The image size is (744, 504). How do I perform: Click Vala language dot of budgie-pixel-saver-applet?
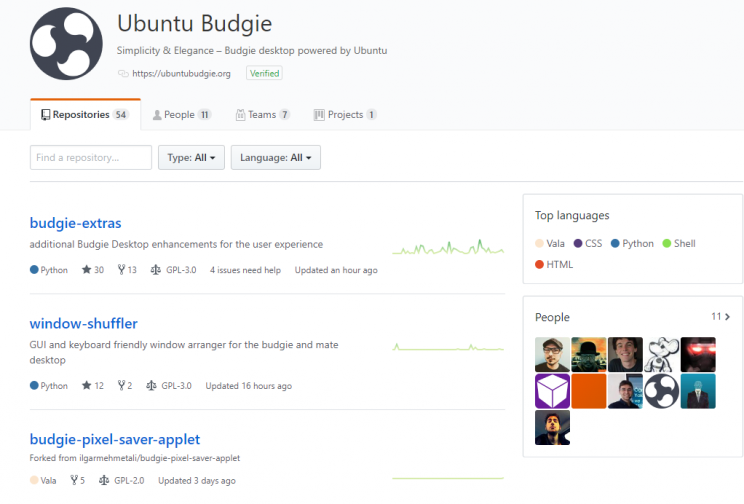coord(34,480)
